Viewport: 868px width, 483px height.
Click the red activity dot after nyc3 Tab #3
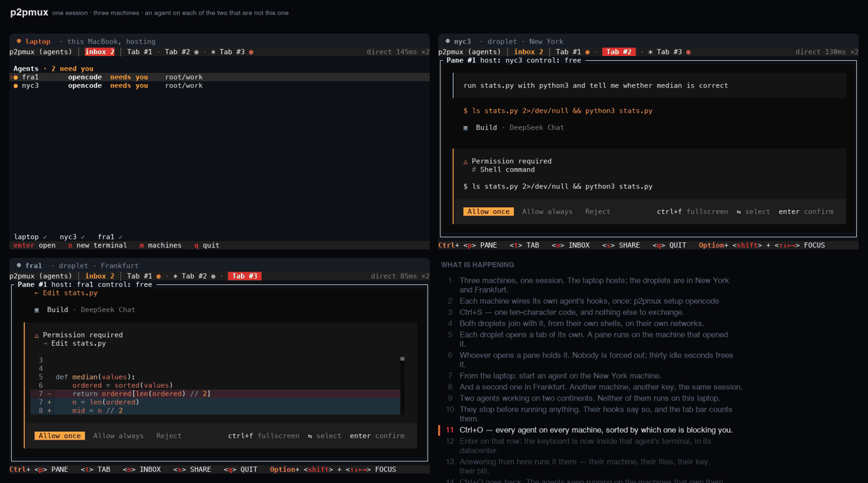click(x=688, y=52)
